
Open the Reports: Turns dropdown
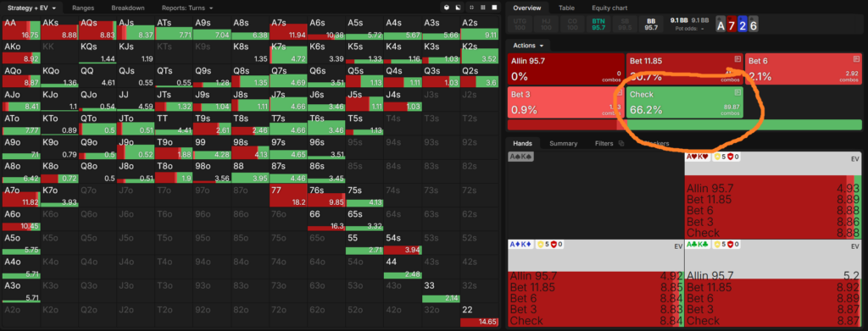click(187, 8)
